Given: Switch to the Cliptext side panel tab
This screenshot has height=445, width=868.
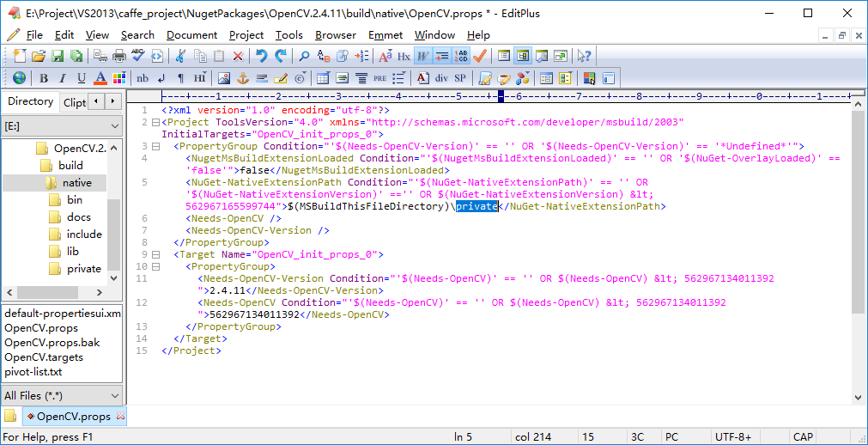Looking at the screenshot, I should pyautogui.click(x=74, y=102).
